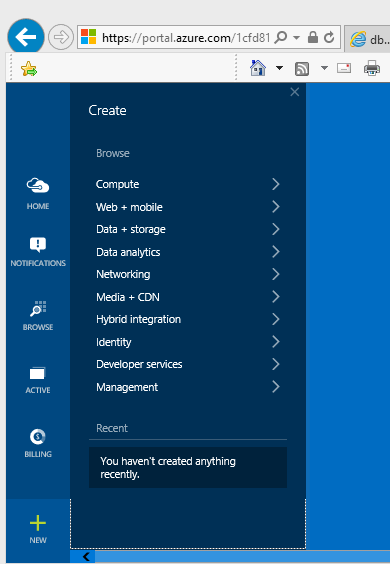Open HOME in the Azure sidebar
390x564 pixels.
pyautogui.click(x=38, y=194)
